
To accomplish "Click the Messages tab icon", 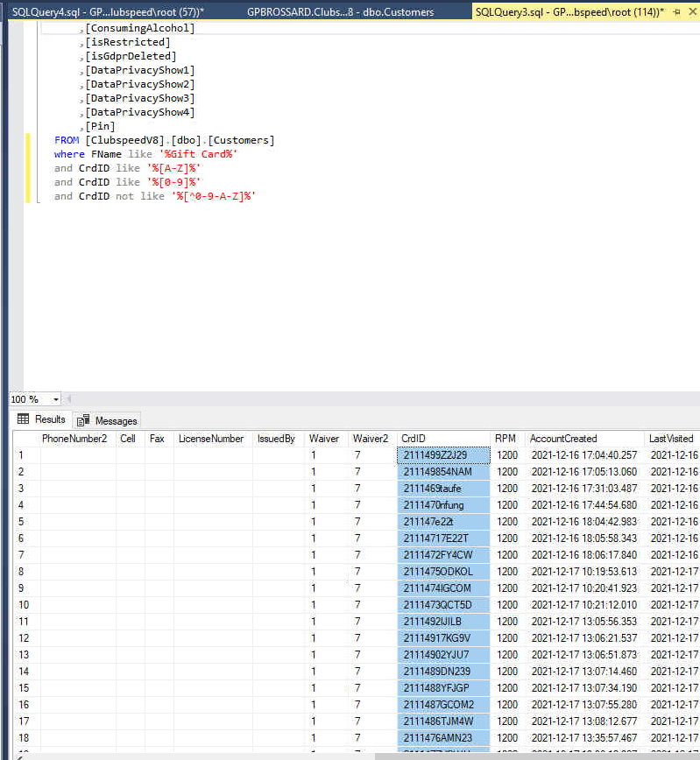I will pyautogui.click(x=83, y=420).
